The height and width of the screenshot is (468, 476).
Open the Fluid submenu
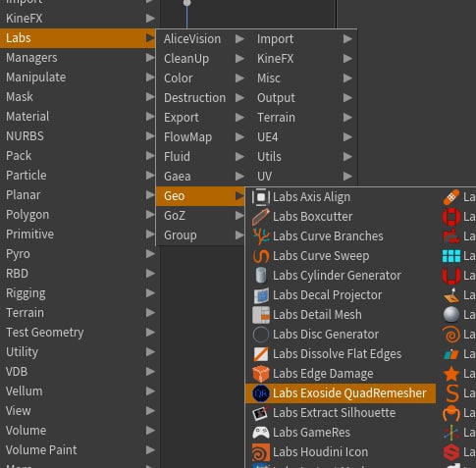pos(200,157)
